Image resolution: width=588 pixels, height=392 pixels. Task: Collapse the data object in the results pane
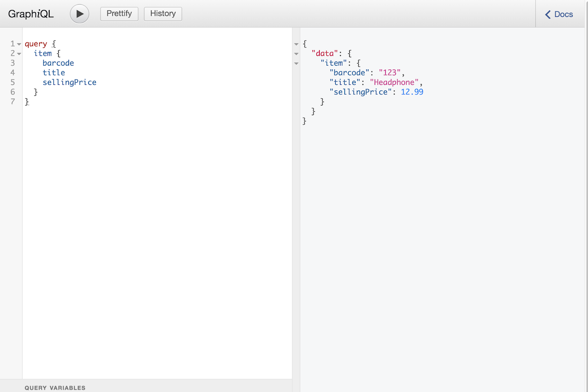tap(296, 54)
